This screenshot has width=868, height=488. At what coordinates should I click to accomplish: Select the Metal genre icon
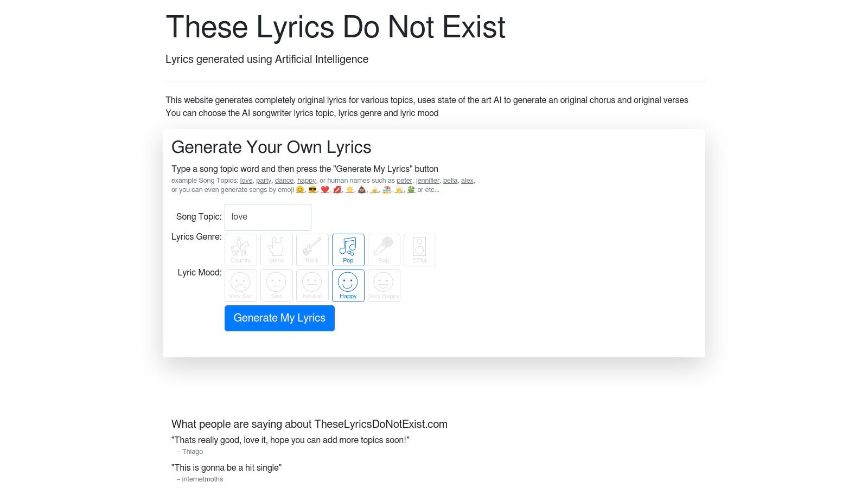click(276, 249)
